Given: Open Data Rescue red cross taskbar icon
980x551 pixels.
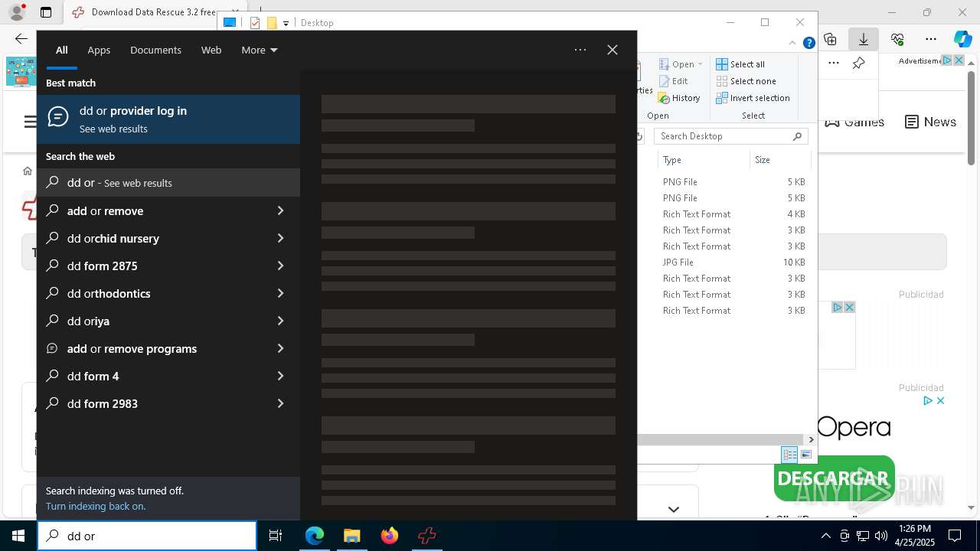Looking at the screenshot, I should (426, 536).
